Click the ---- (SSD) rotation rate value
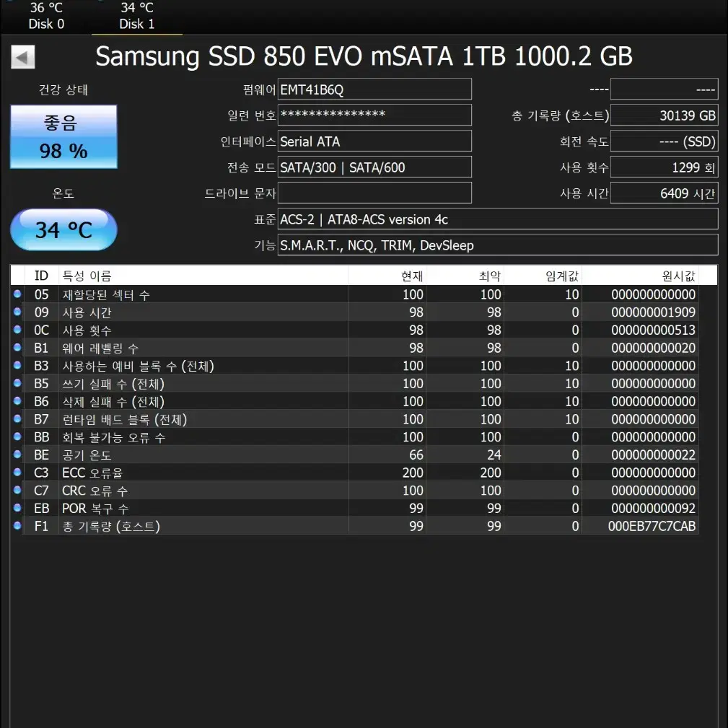Screen dimensions: 728x728 coord(664,141)
